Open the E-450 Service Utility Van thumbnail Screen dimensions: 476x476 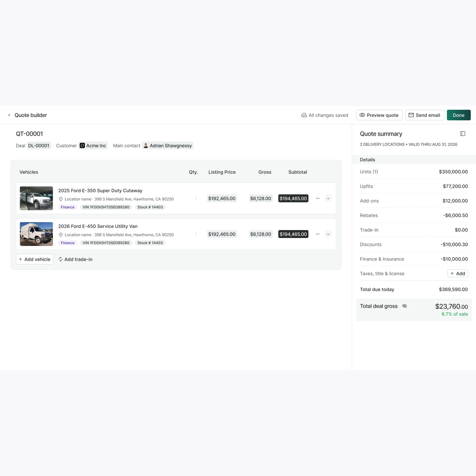[x=36, y=234]
